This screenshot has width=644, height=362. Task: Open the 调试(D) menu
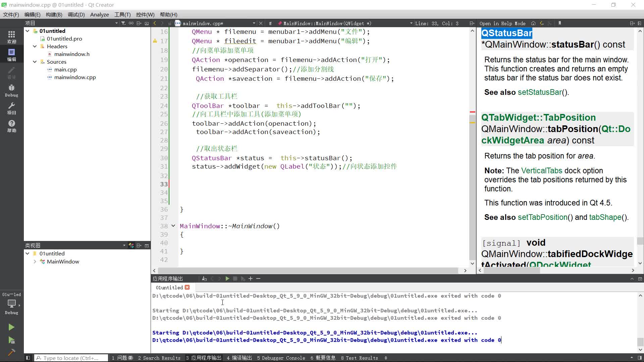76,14
